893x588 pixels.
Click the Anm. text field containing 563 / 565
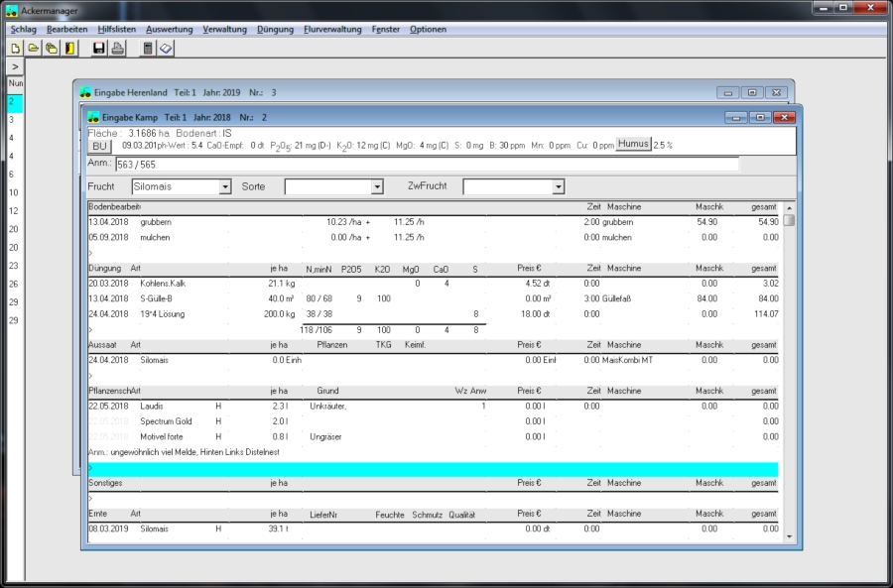pos(427,164)
